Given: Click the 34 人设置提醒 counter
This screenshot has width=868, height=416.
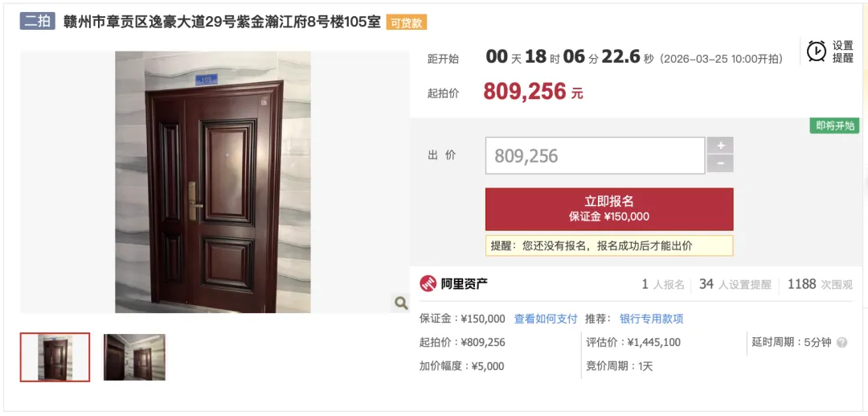Looking at the screenshot, I should (735, 284).
